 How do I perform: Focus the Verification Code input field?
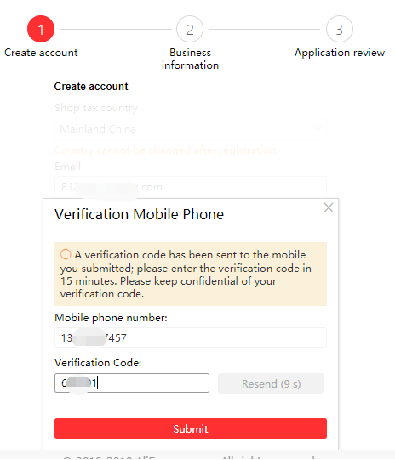click(132, 383)
